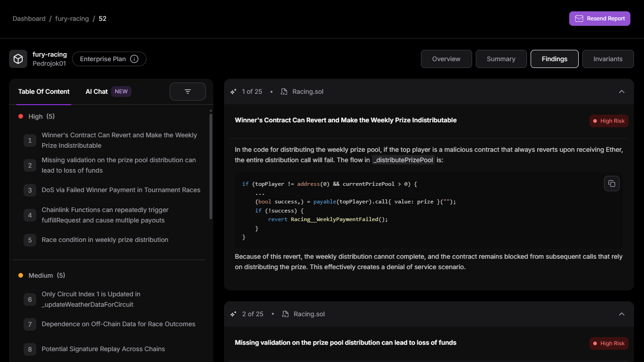Click the fury-racing cube project icon
Image resolution: width=644 pixels, height=362 pixels.
[18, 59]
